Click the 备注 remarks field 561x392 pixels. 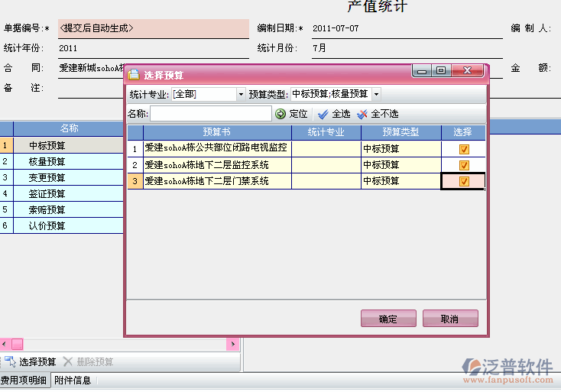point(91,89)
